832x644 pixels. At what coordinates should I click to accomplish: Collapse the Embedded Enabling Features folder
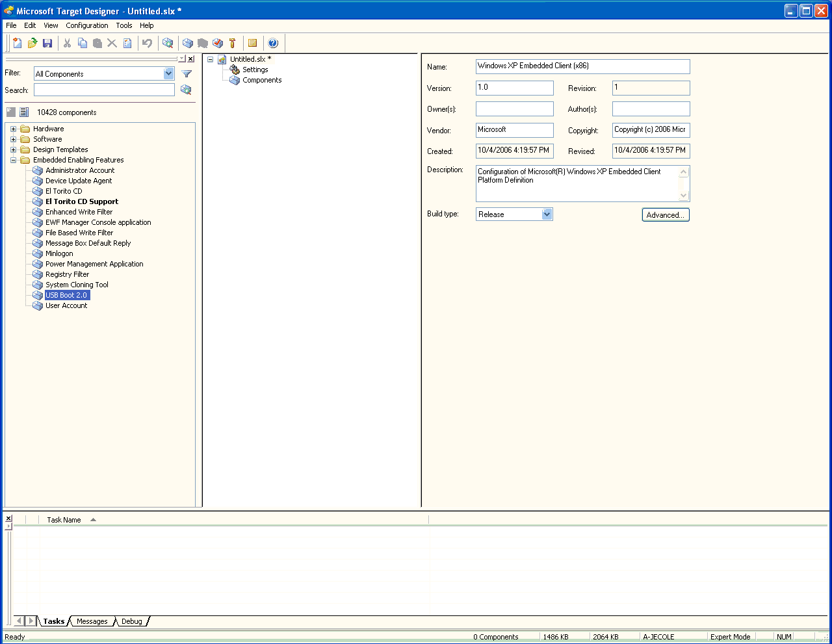coord(13,160)
